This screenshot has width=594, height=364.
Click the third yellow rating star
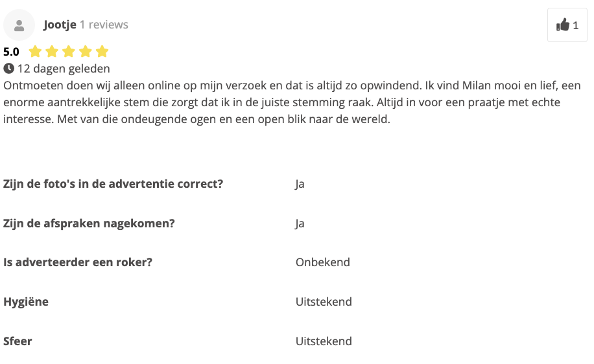[69, 52]
